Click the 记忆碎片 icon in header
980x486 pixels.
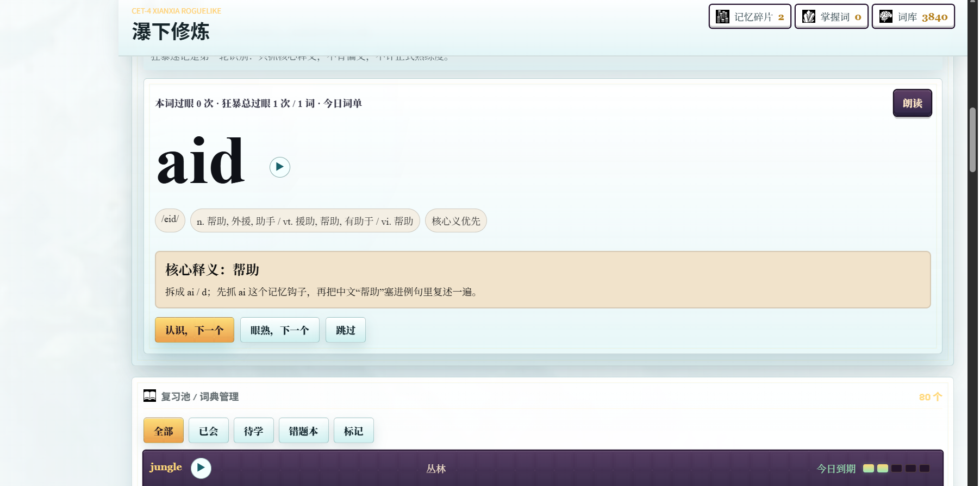[722, 17]
